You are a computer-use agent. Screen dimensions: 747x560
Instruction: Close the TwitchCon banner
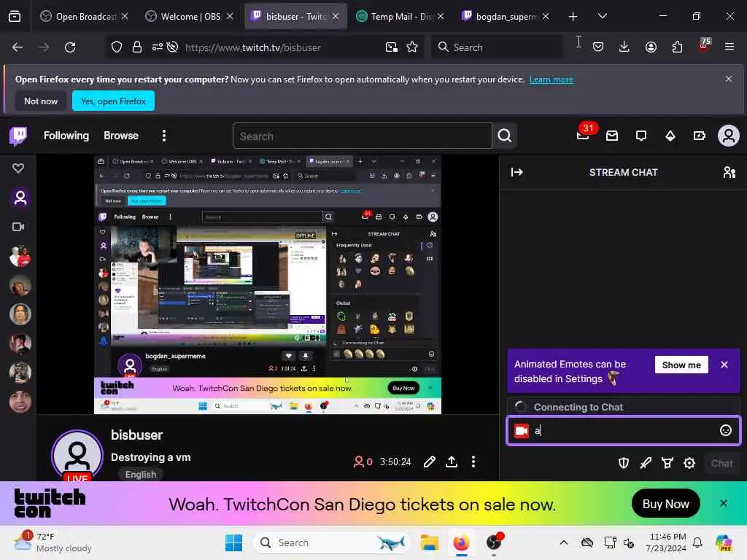tap(724, 503)
